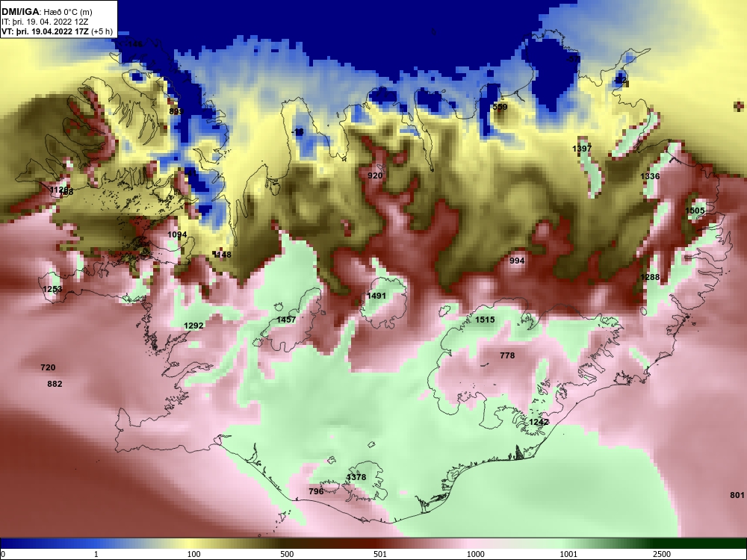Click the value 1336 on the map

coord(650,176)
